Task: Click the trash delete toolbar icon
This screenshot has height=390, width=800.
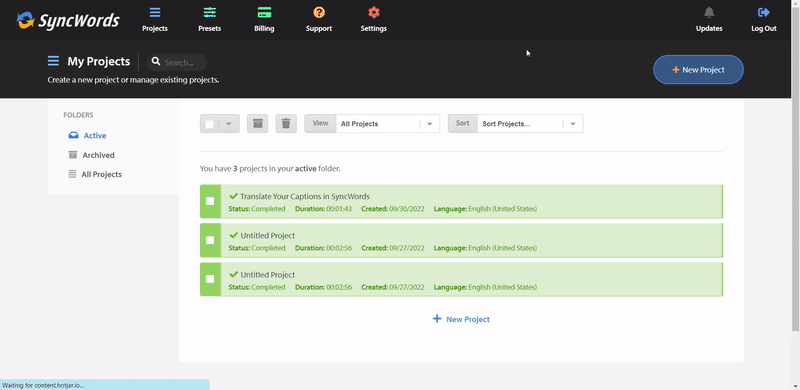Action: (286, 124)
